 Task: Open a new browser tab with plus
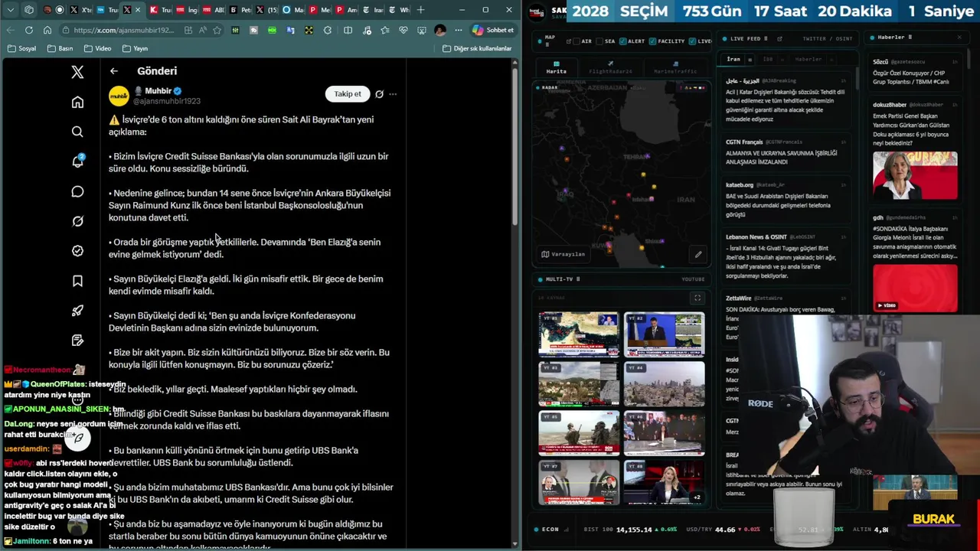coord(420,10)
